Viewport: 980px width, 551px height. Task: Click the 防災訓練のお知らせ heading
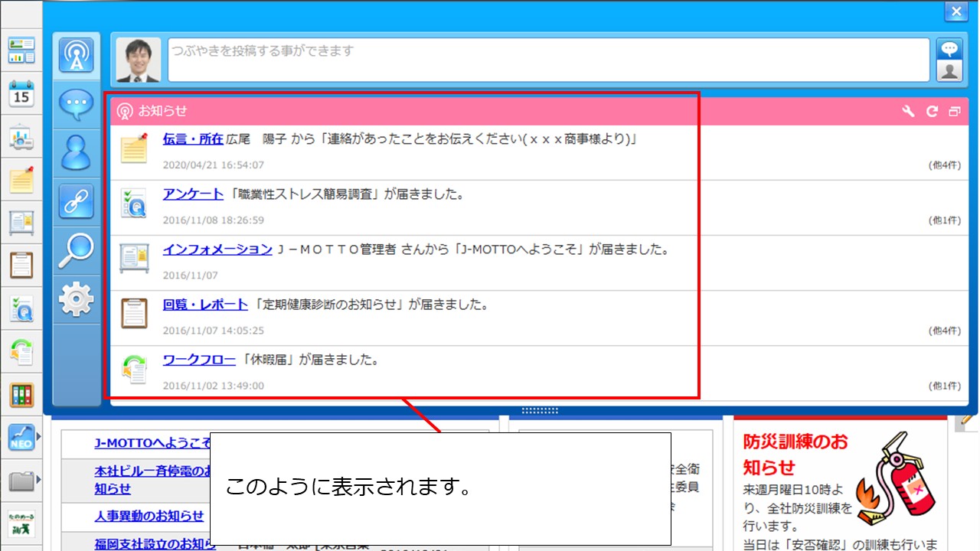796,455
